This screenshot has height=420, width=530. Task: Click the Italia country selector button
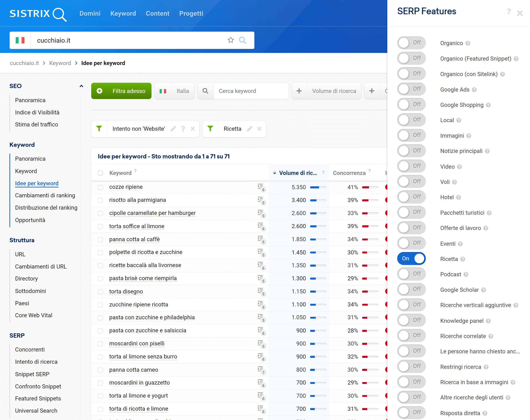click(x=175, y=91)
